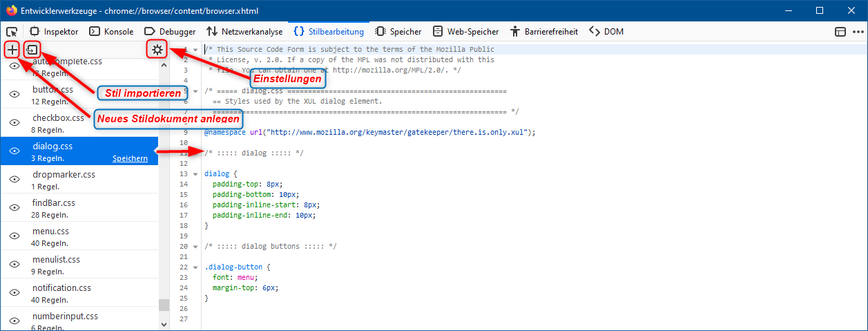Click the Speichern link for dialog.css
Image resolution: width=868 pixels, height=331 pixels.
pos(130,158)
